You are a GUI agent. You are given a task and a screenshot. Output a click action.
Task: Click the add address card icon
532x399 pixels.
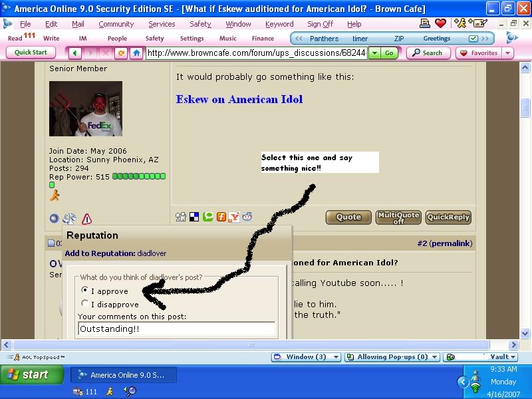coord(478,23)
